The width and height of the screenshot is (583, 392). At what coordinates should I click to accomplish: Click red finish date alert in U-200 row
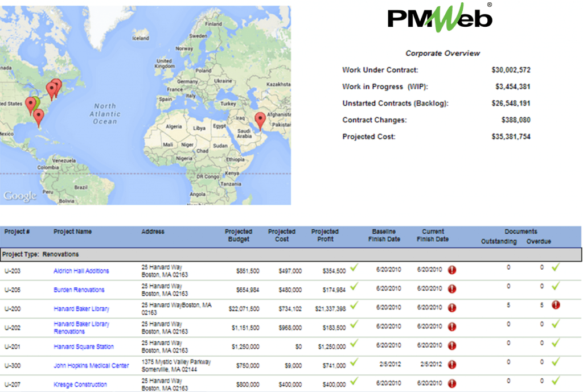click(451, 308)
